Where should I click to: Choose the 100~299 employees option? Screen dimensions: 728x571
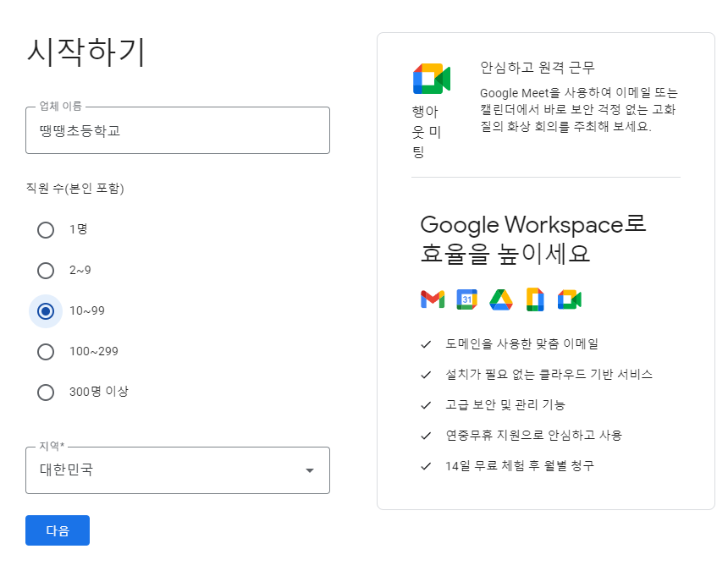(x=46, y=352)
